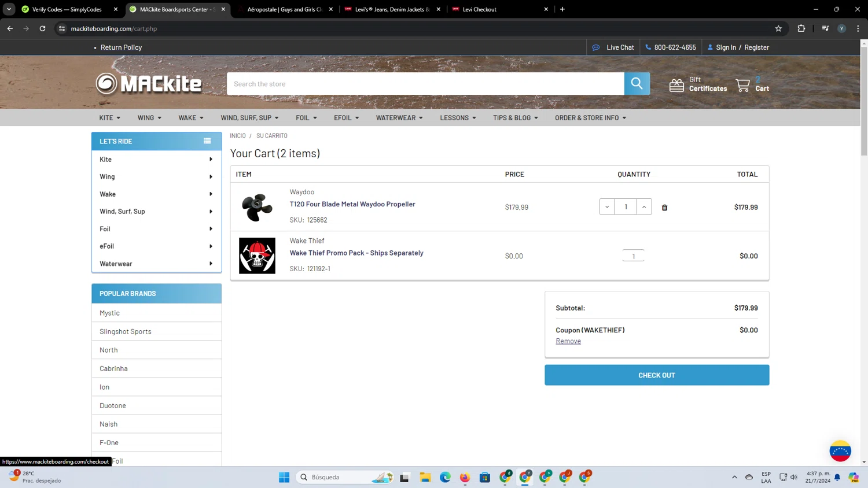Viewport: 868px width, 488px height.
Task: View site information icon in address bar
Action: 62,28
